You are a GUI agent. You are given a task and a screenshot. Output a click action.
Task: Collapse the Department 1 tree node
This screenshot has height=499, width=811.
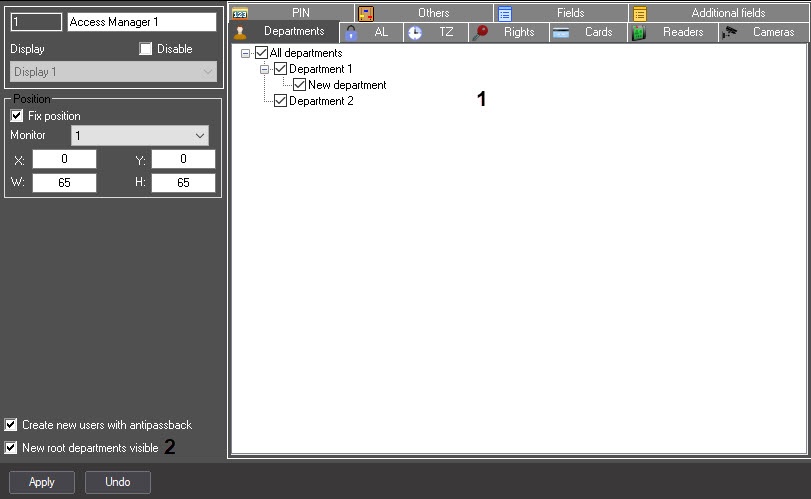264,69
